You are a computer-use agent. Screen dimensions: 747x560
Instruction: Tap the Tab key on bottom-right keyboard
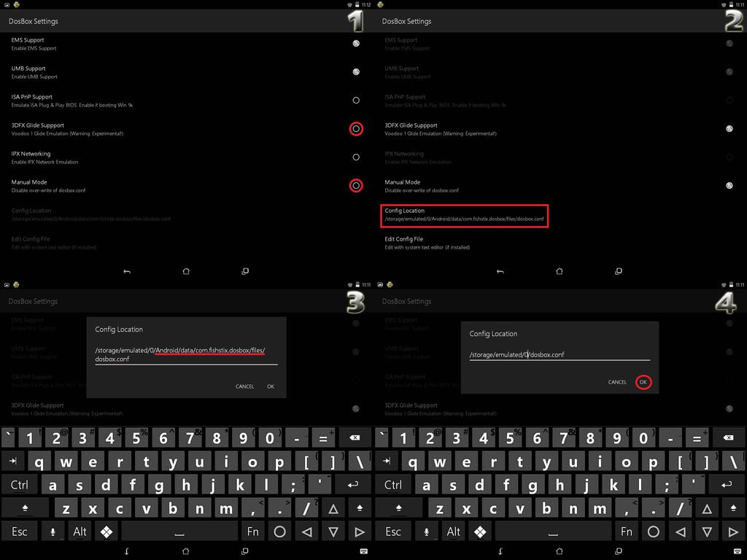coord(387,461)
